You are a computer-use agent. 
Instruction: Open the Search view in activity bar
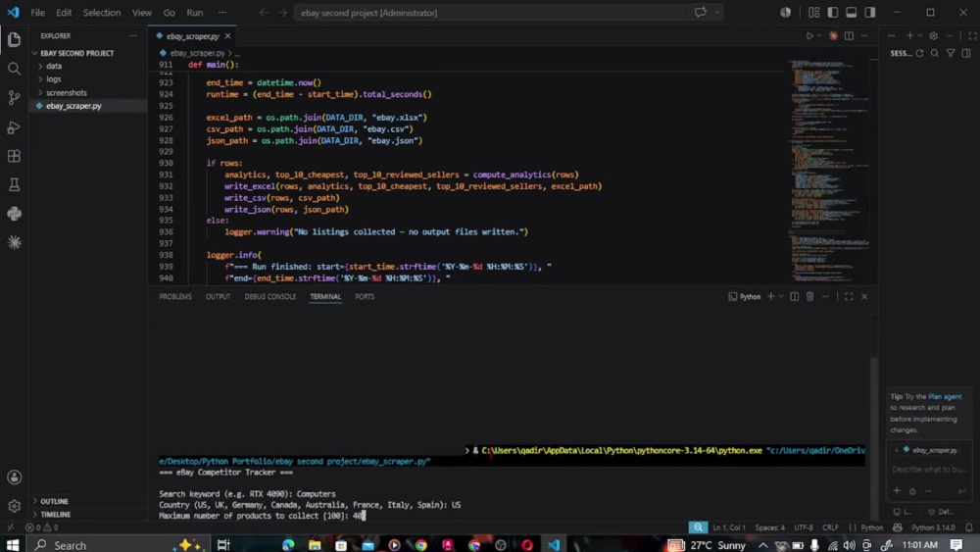[x=14, y=68]
